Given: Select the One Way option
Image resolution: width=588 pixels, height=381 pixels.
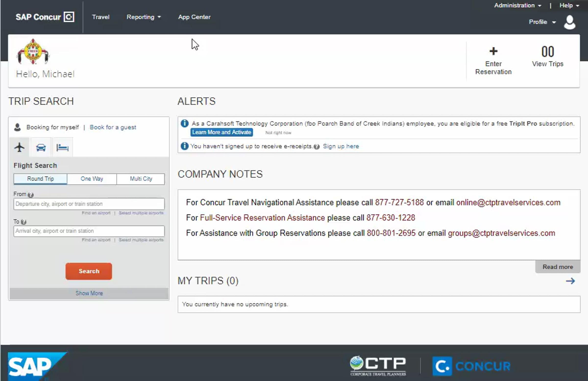Looking at the screenshot, I should (92, 179).
